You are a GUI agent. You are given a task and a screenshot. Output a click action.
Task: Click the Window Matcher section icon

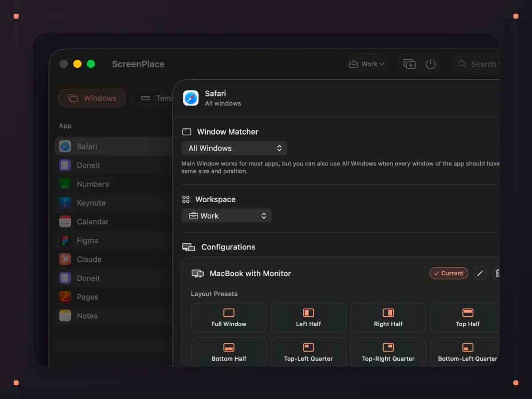[x=187, y=132]
